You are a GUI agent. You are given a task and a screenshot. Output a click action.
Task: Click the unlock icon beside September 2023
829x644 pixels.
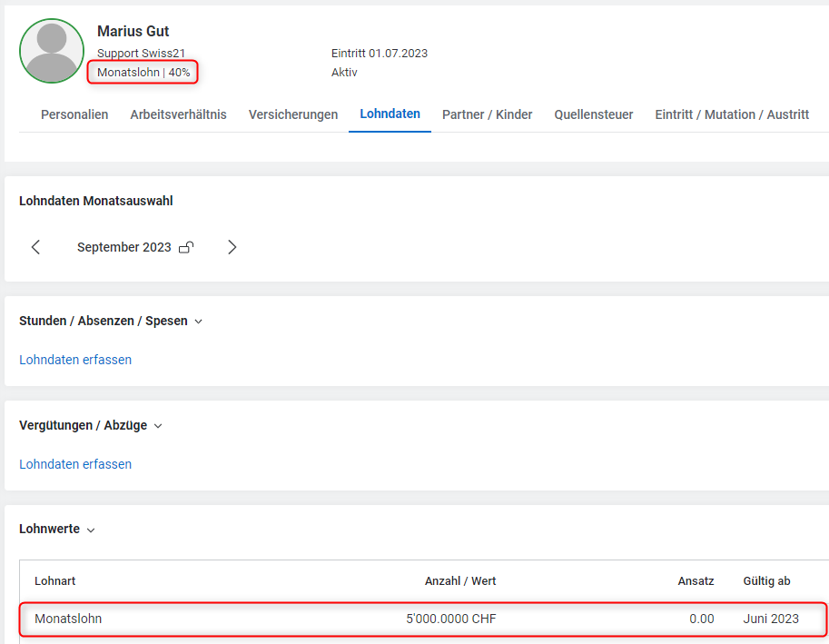186,247
